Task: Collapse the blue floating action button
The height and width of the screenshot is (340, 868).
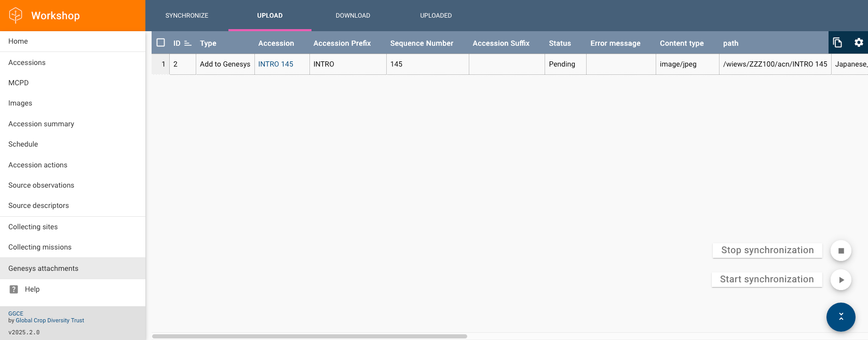Action: [840, 317]
